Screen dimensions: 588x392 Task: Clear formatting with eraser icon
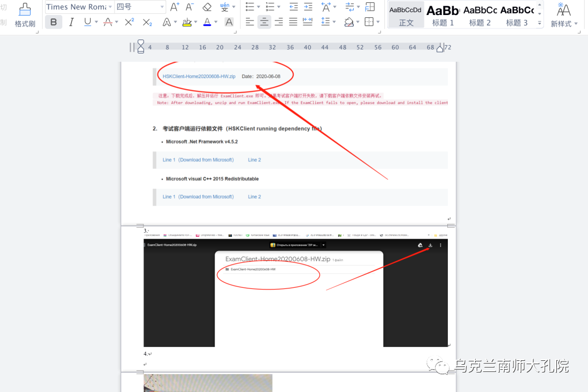click(207, 7)
